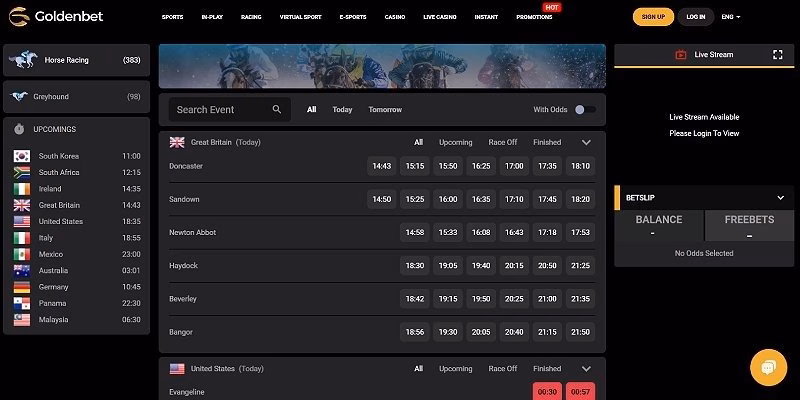Select the All date filter

click(312, 109)
